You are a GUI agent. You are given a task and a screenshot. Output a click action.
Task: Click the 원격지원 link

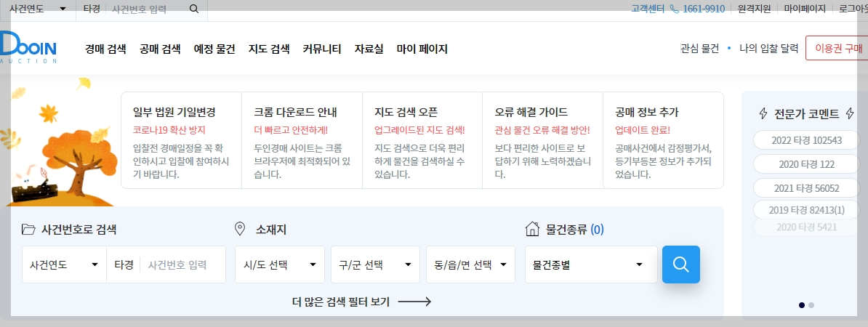(755, 9)
